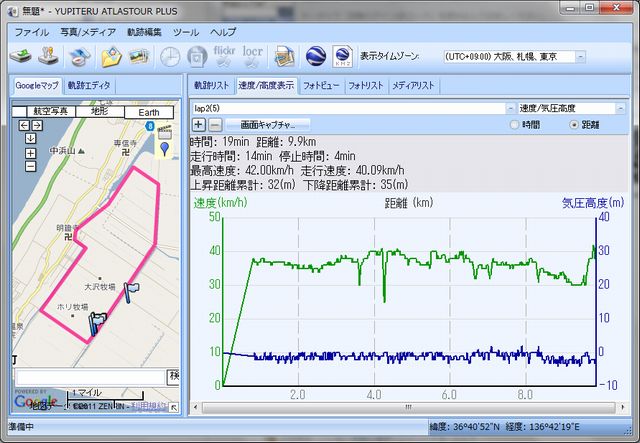Viewport: 640px width, 443px height.
Task: Launch the Google Earth globe icon
Action: click(x=316, y=56)
